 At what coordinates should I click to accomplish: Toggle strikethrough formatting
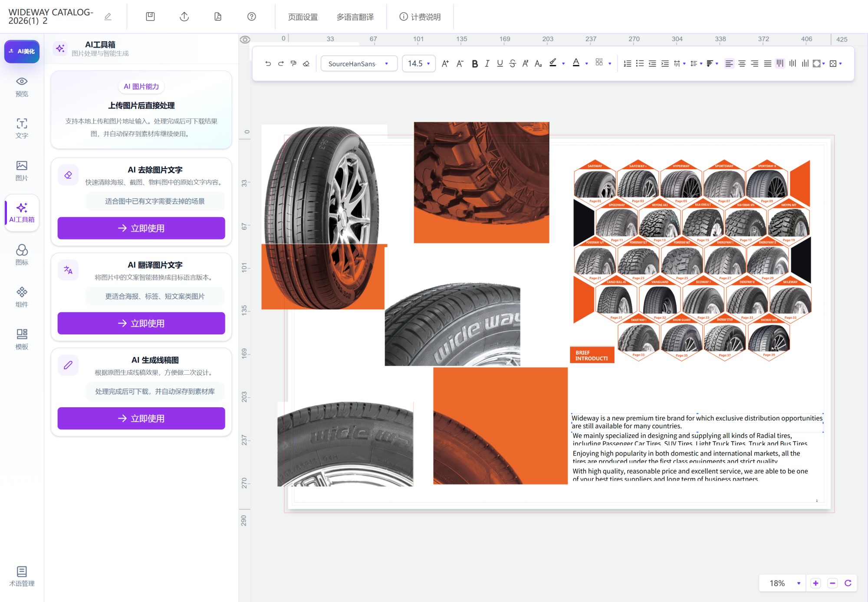pos(513,64)
